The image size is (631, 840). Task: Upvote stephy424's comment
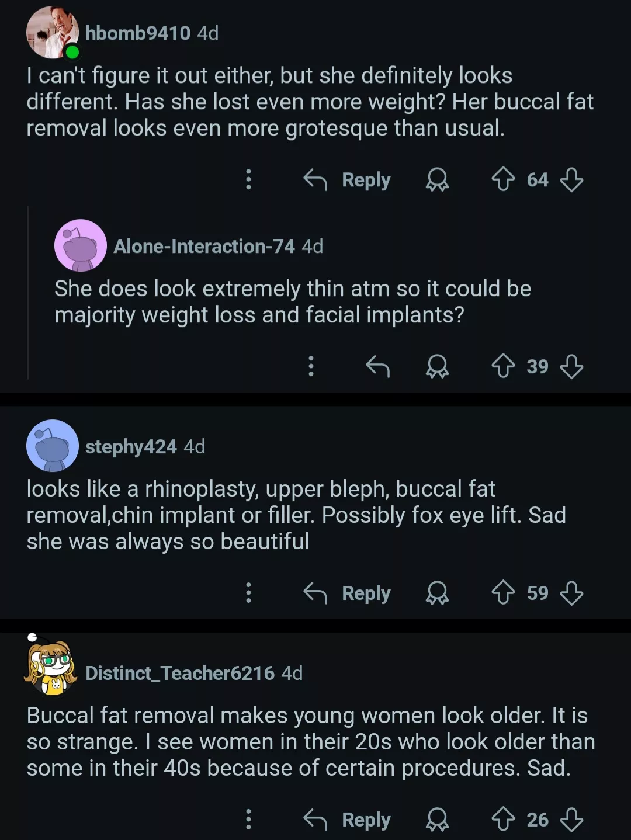tap(503, 593)
